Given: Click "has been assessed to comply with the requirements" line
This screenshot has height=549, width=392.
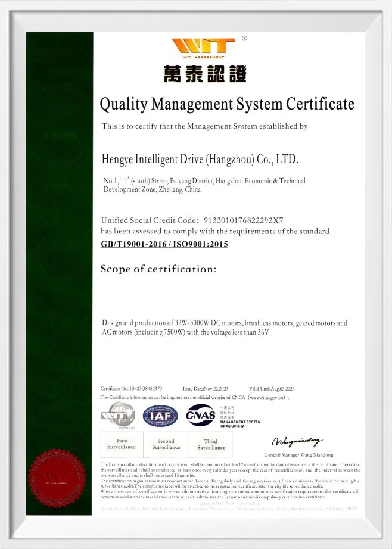Looking at the screenshot, I should [x=214, y=231].
